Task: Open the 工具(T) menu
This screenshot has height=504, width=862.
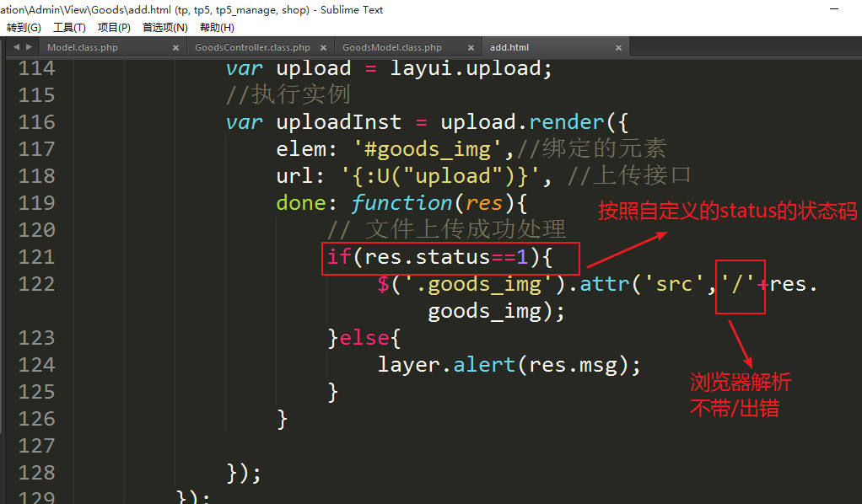Action: pos(69,28)
